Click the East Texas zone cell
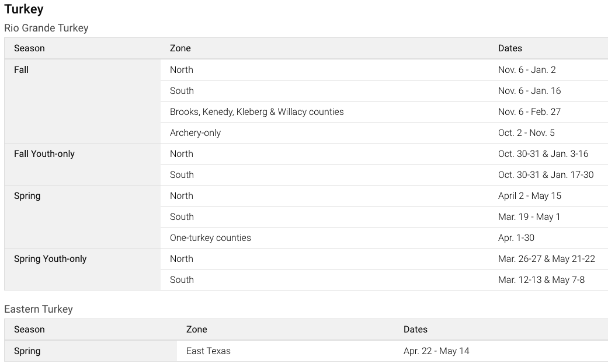This screenshot has width=608, height=364. point(208,351)
